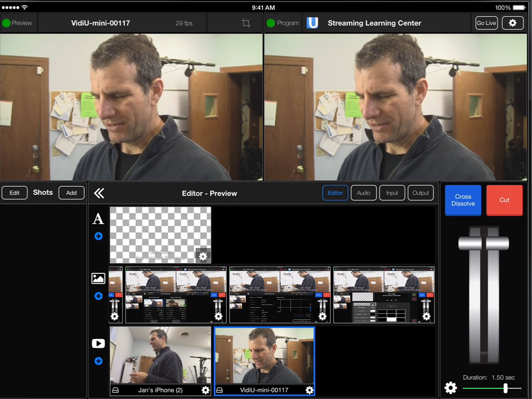Add a new shot with the plus below picture icon
532x399 pixels.
click(99, 296)
